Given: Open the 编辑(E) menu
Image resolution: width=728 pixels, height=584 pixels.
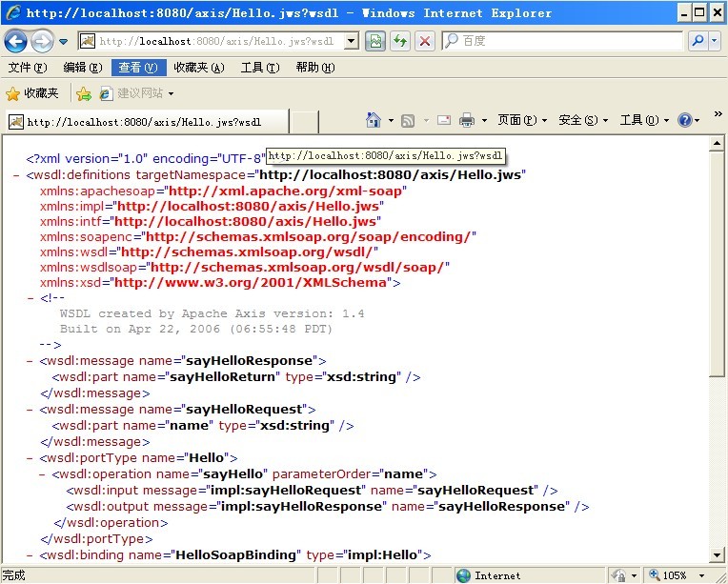Looking at the screenshot, I should 83,68.
